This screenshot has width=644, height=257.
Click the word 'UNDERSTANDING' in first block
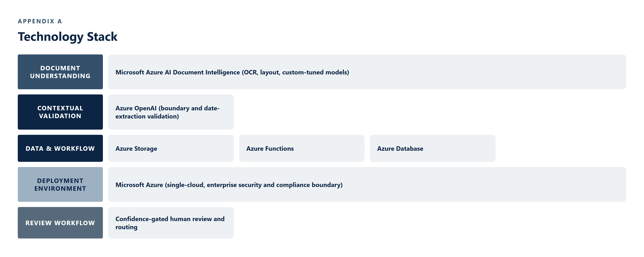pos(60,76)
